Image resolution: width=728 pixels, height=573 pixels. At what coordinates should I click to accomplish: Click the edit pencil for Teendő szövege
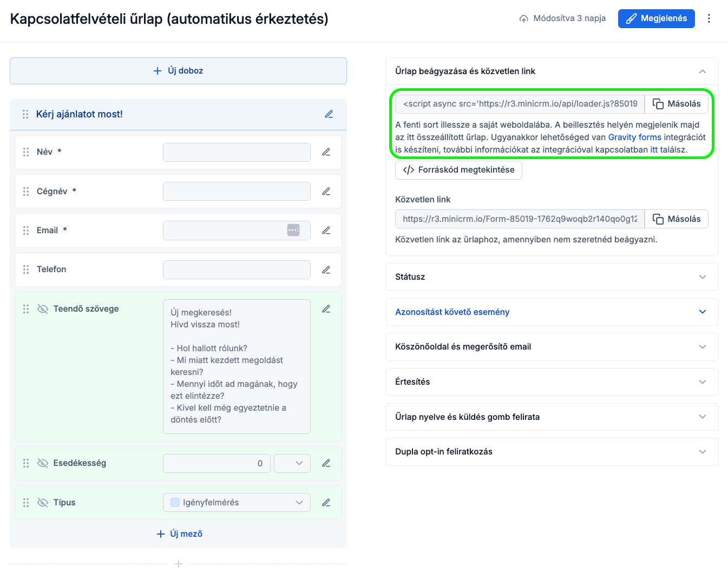(326, 309)
